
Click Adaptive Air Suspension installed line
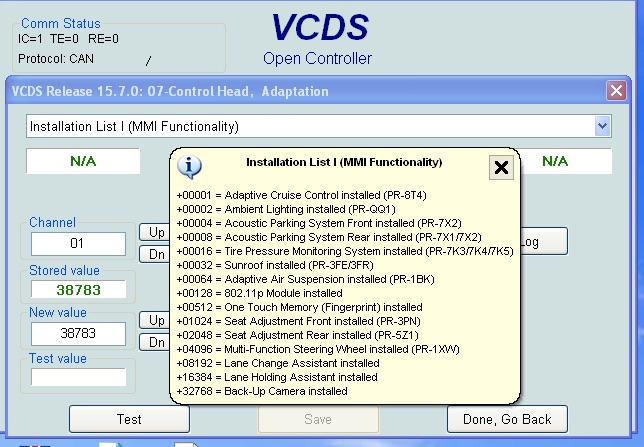pos(305,279)
